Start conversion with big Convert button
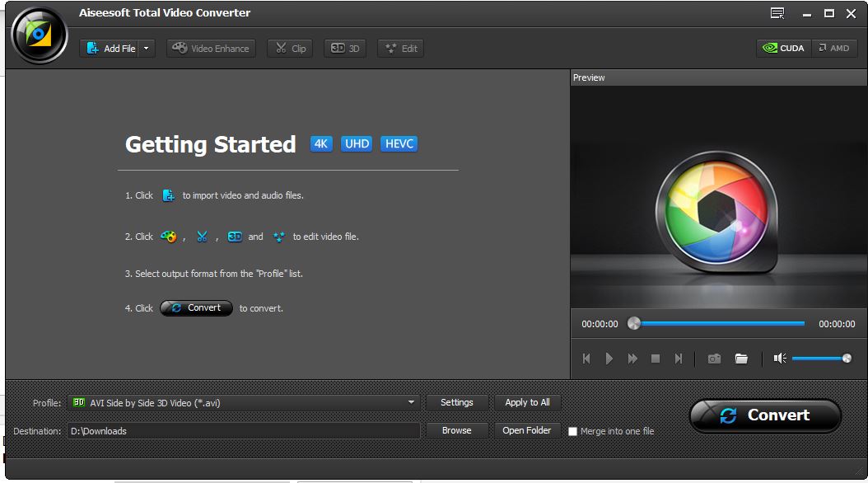The height and width of the screenshot is (483, 868). 766,415
